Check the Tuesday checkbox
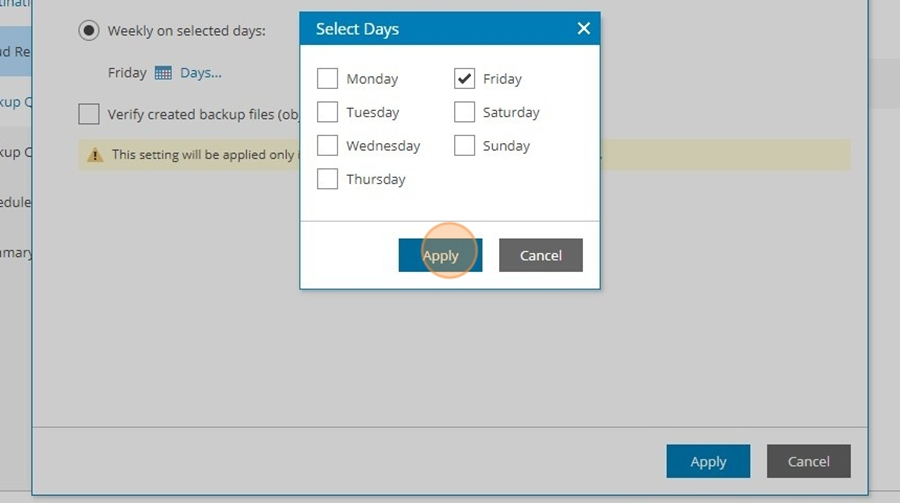900x503 pixels. click(327, 111)
